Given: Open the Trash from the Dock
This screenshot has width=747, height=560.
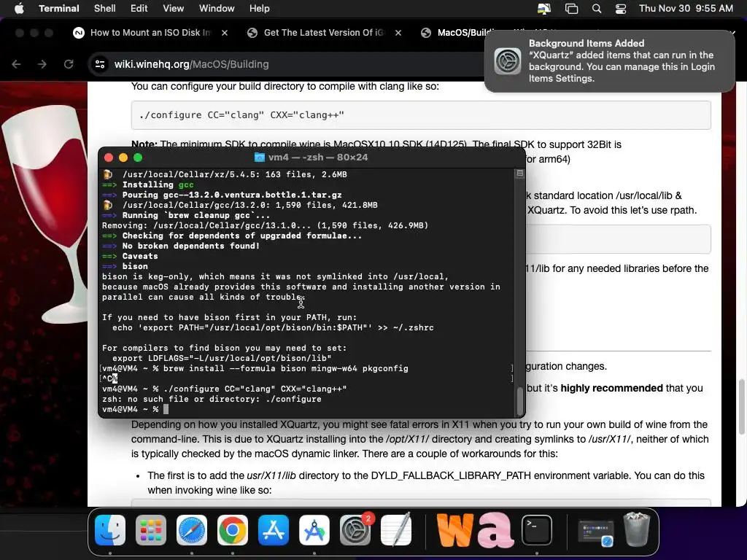Looking at the screenshot, I should 636,529.
